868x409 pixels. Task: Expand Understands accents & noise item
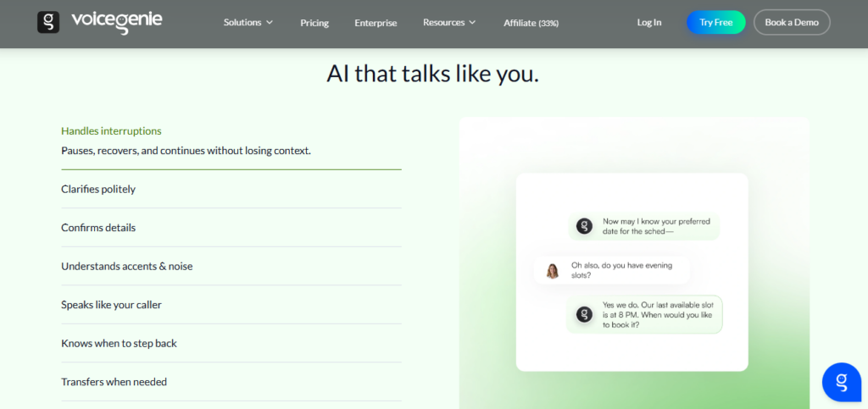click(x=231, y=267)
